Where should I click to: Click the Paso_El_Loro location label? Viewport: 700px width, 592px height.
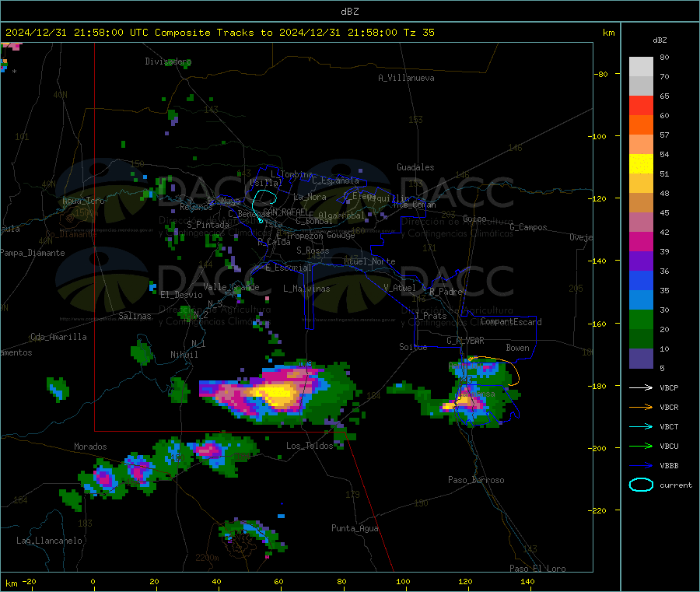click(537, 569)
